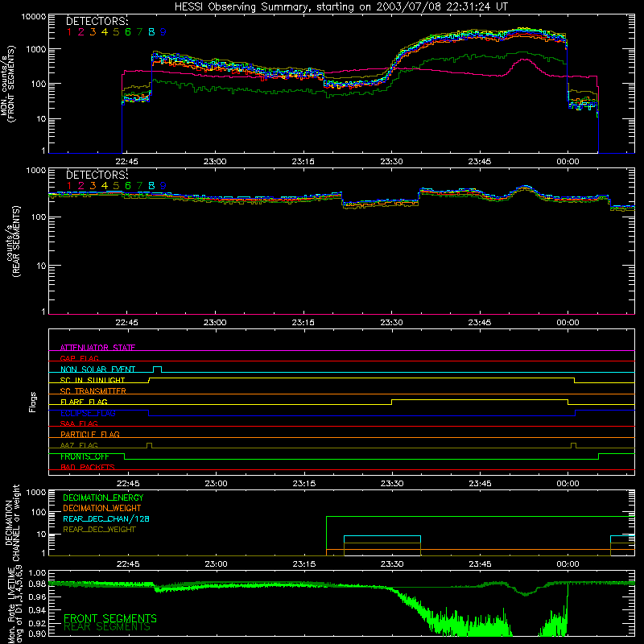Click the FRONTS_OFF flag label
The width and height of the screenshot is (644, 644).
85,456
